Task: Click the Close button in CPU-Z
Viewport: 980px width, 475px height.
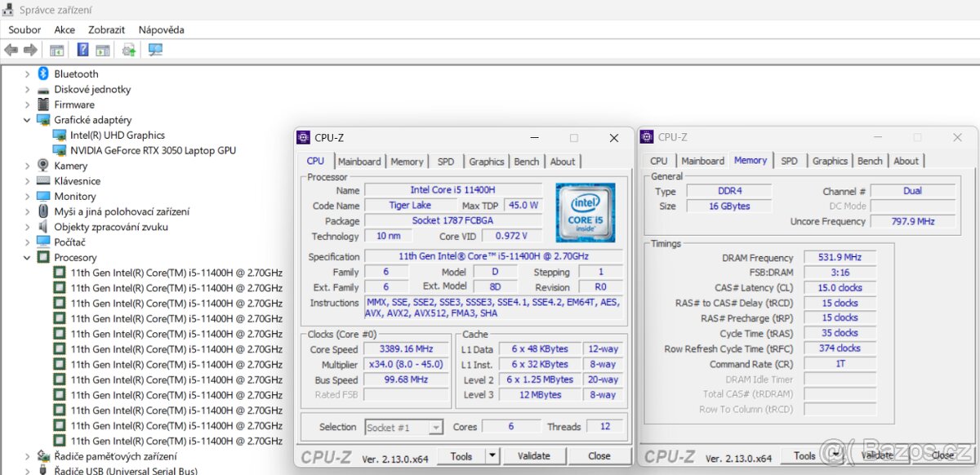Action: click(600, 455)
